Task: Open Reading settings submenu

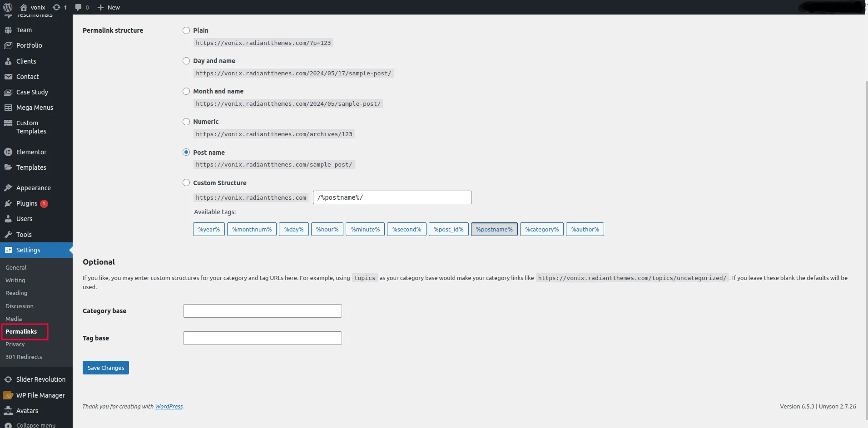Action: [16, 293]
